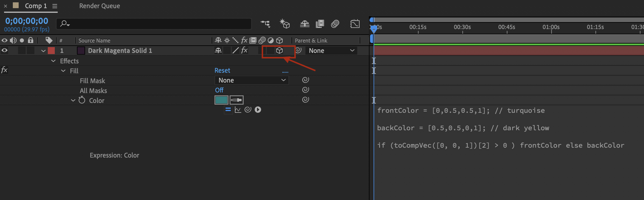
Task: Collapse the Color property twirl
Action: (73, 100)
